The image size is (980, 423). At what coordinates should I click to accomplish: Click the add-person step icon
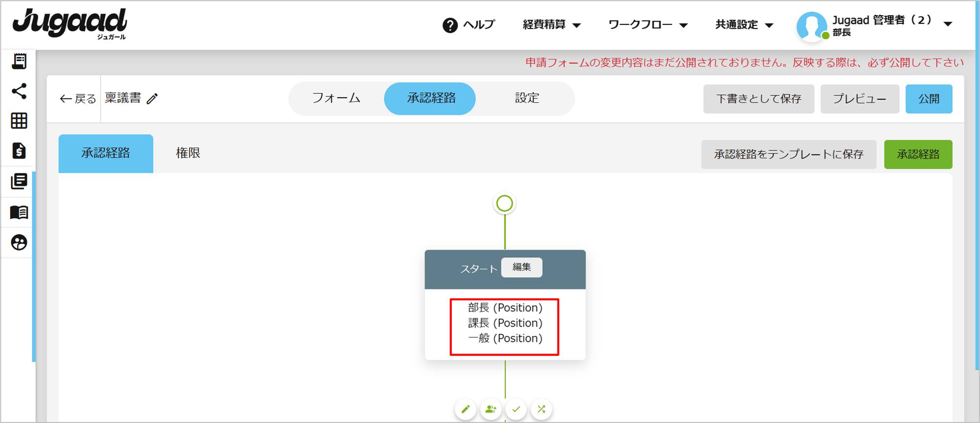pos(490,409)
